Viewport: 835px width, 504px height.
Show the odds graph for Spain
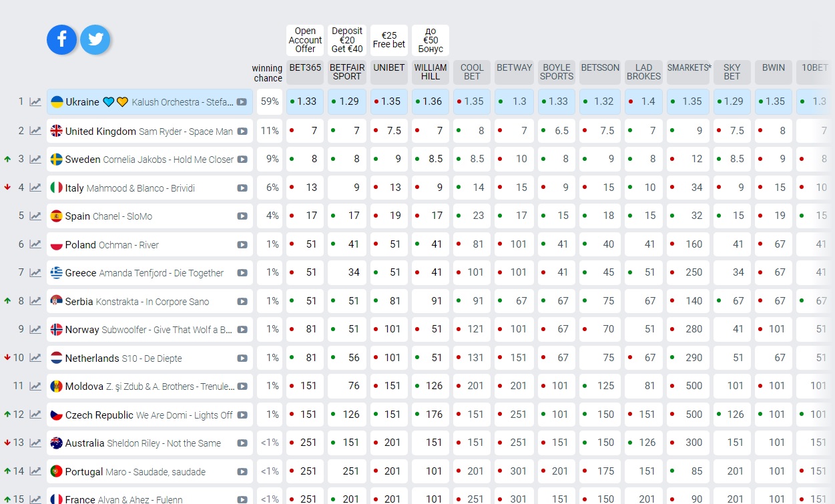coord(35,216)
